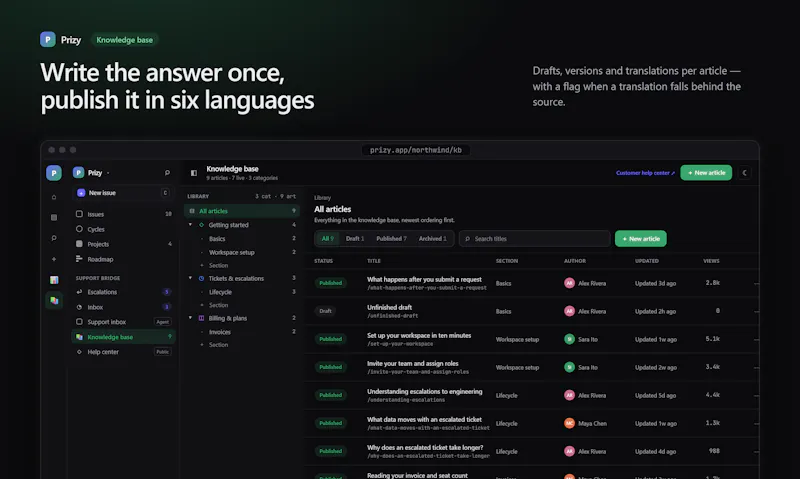Viewport: 800px width, 479px height.
Task: Switch to the Published 7 filter tab
Action: pyautogui.click(x=391, y=239)
